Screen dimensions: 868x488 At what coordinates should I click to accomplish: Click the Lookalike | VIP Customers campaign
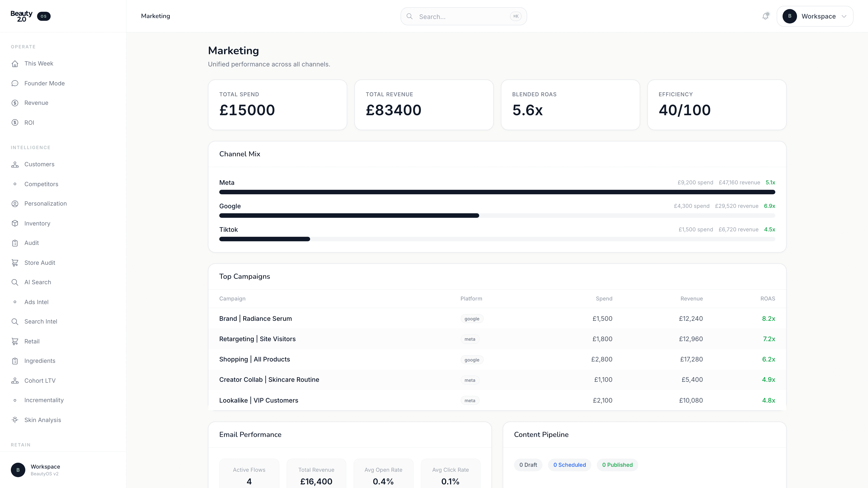tap(259, 400)
